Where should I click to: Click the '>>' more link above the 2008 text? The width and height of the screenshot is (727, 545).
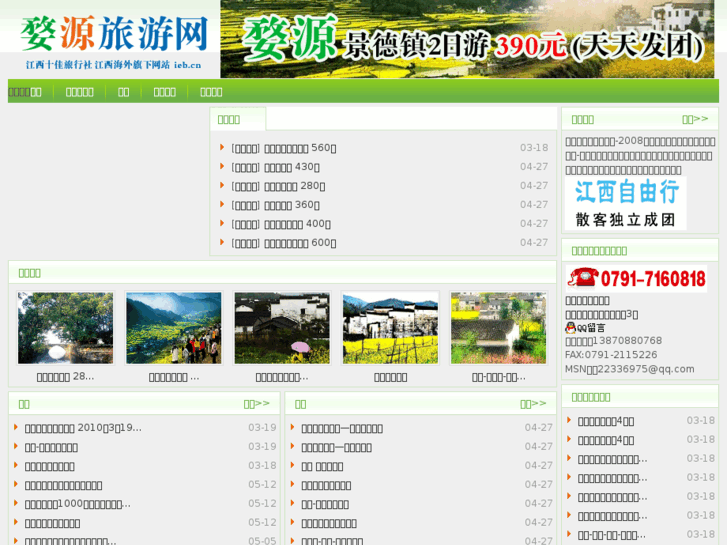(x=695, y=120)
